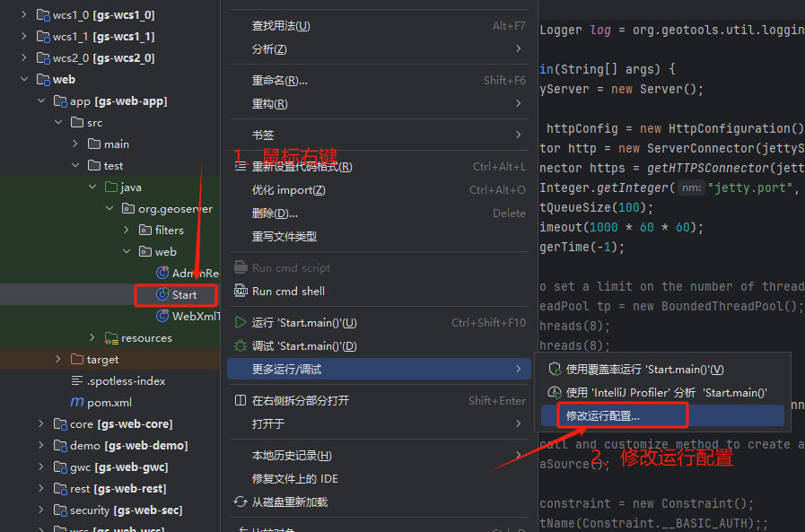Screen dimensions: 805x532
Task: Click the split-right icon in context menu
Action: [x=241, y=400]
